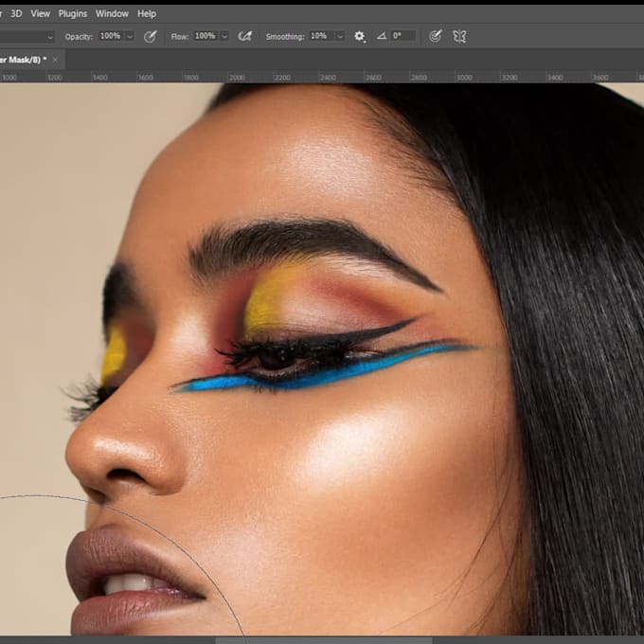Enable airbrush-style build-up effects
The height and width of the screenshot is (644, 644).
pyautogui.click(x=245, y=37)
